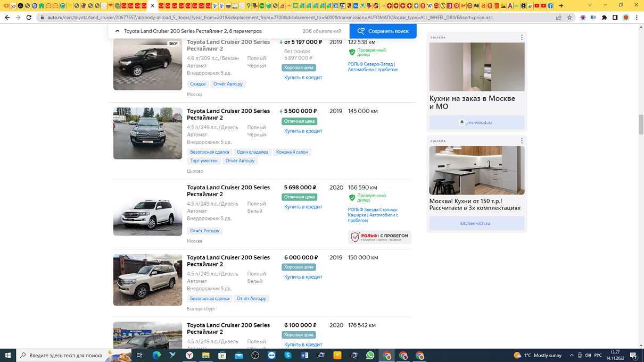The image size is (644, 362).
Task: Open Отчёт Авто.ру for the Шихово listing
Action: [240, 161]
